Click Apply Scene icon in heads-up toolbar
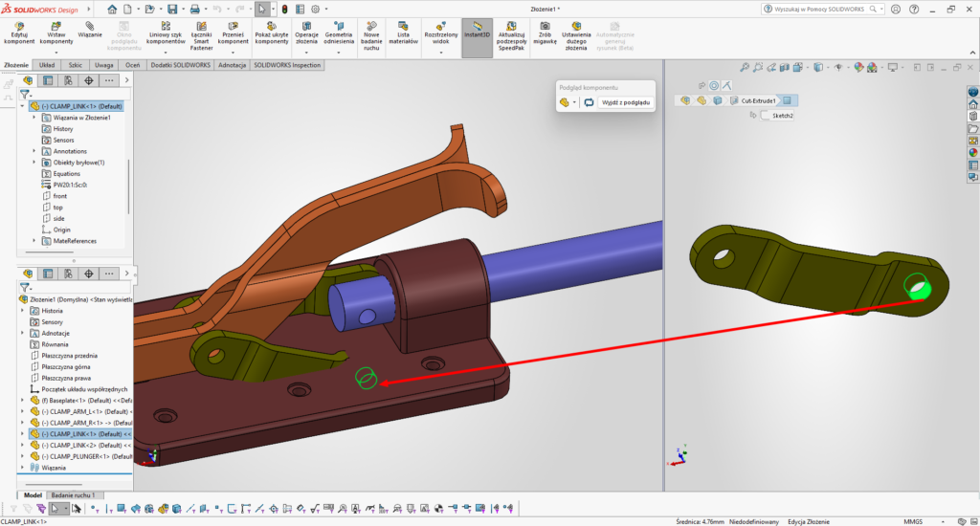The height and width of the screenshot is (526, 980). click(x=873, y=68)
